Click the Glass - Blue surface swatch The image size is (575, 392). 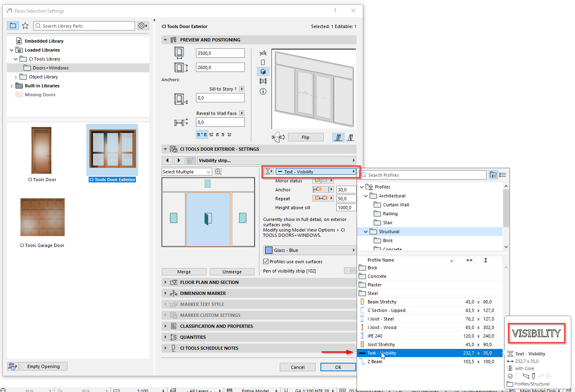click(269, 250)
